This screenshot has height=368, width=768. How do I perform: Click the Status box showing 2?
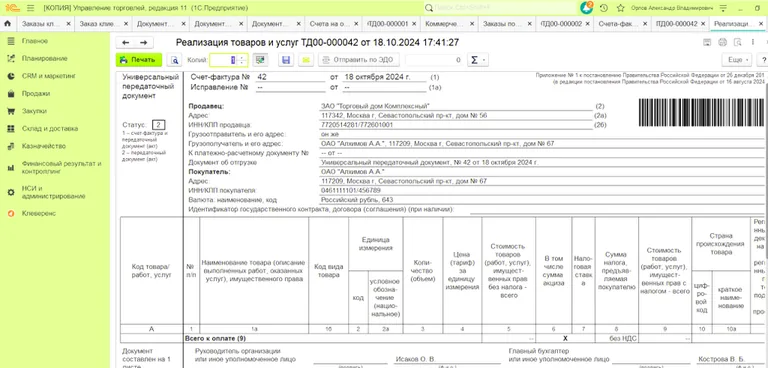point(158,124)
